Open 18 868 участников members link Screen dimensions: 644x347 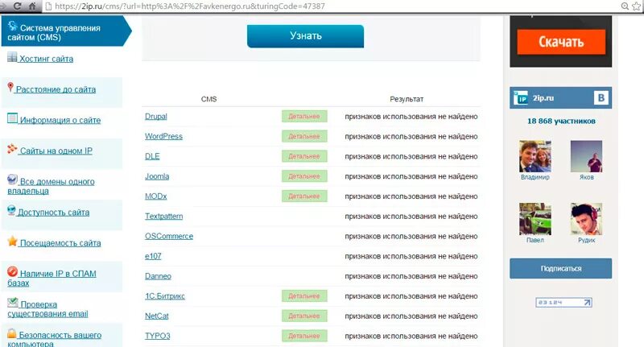click(x=561, y=121)
